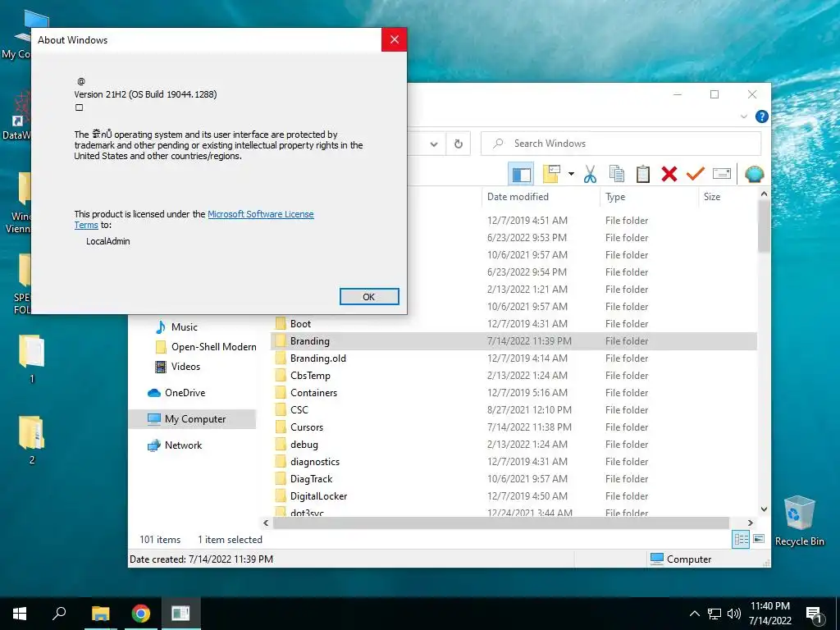This screenshot has width=840, height=630.
Task: Select the Recycle Bin desktop icon
Action: coord(799,520)
